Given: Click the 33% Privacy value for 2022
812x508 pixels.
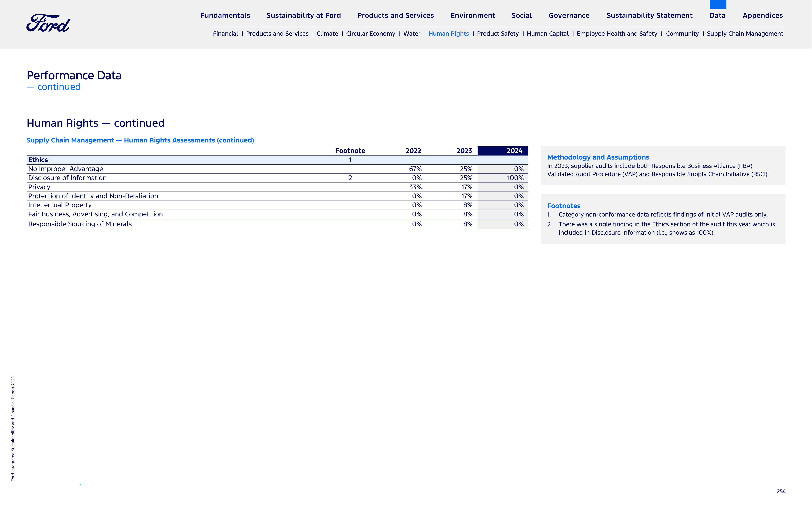Looking at the screenshot, I should pos(415,187).
